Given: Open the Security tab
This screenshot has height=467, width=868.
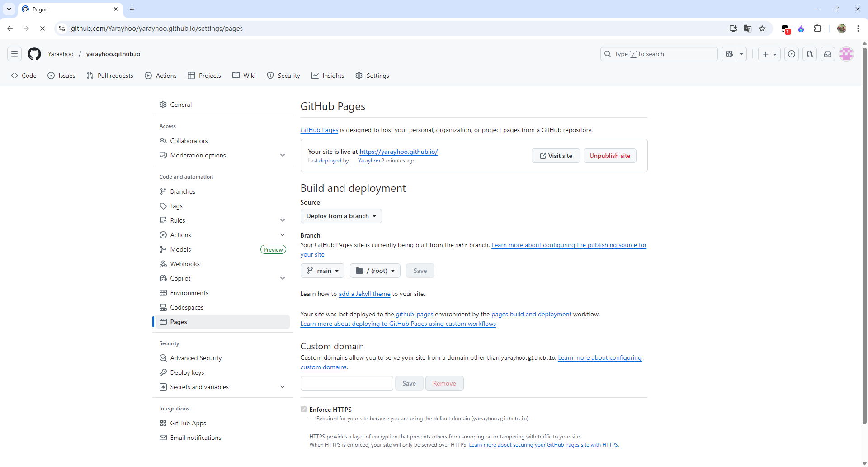Looking at the screenshot, I should (283, 76).
